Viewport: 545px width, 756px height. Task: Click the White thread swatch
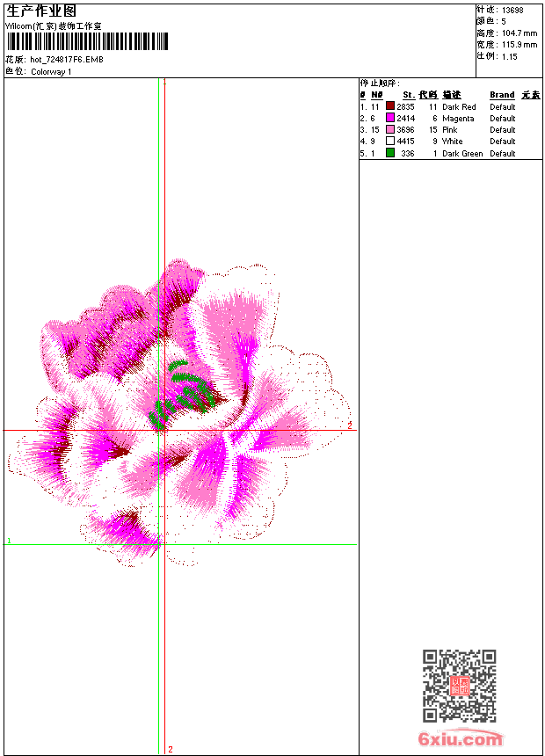point(390,141)
